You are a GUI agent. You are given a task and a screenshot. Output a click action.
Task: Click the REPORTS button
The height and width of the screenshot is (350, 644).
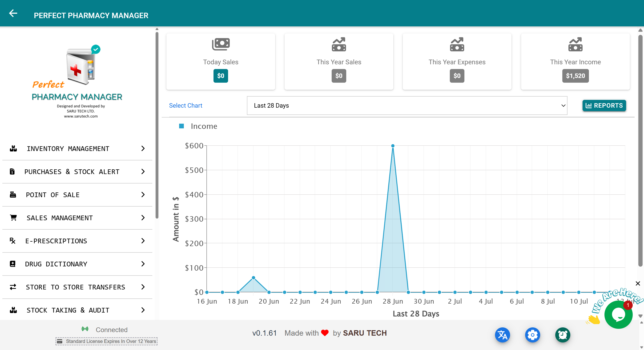[604, 105]
